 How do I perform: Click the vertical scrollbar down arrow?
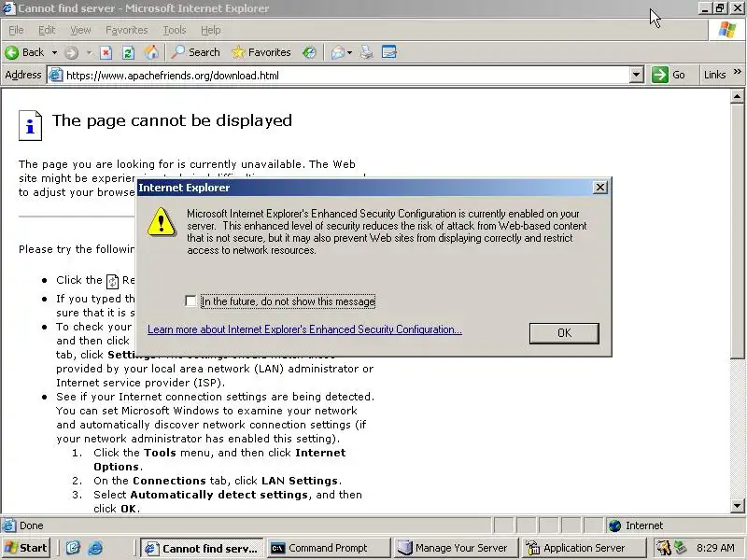coord(737,506)
